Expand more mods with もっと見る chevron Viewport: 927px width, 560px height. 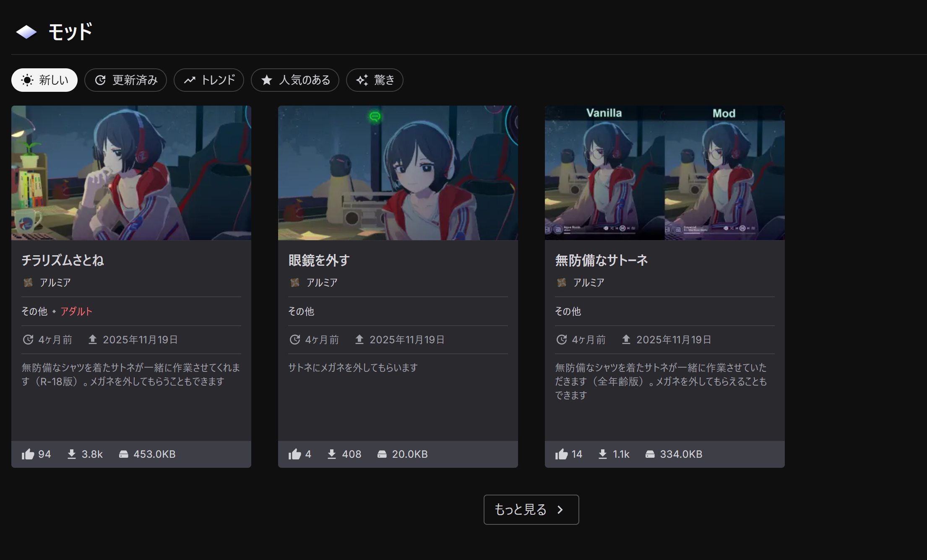pos(560,510)
